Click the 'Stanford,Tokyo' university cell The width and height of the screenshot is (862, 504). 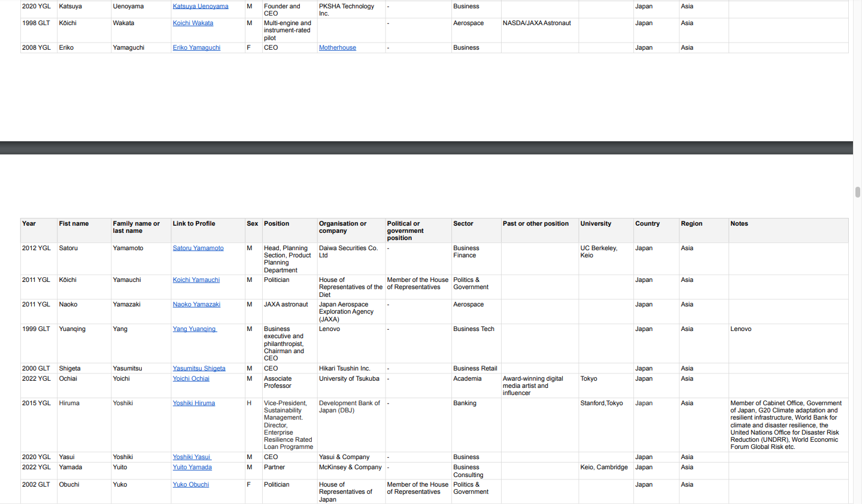click(606, 425)
